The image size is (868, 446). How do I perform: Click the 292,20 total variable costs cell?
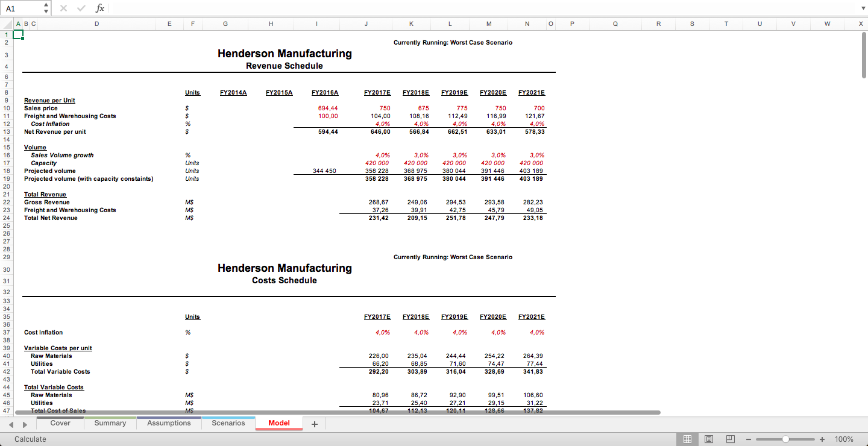pyautogui.click(x=379, y=371)
